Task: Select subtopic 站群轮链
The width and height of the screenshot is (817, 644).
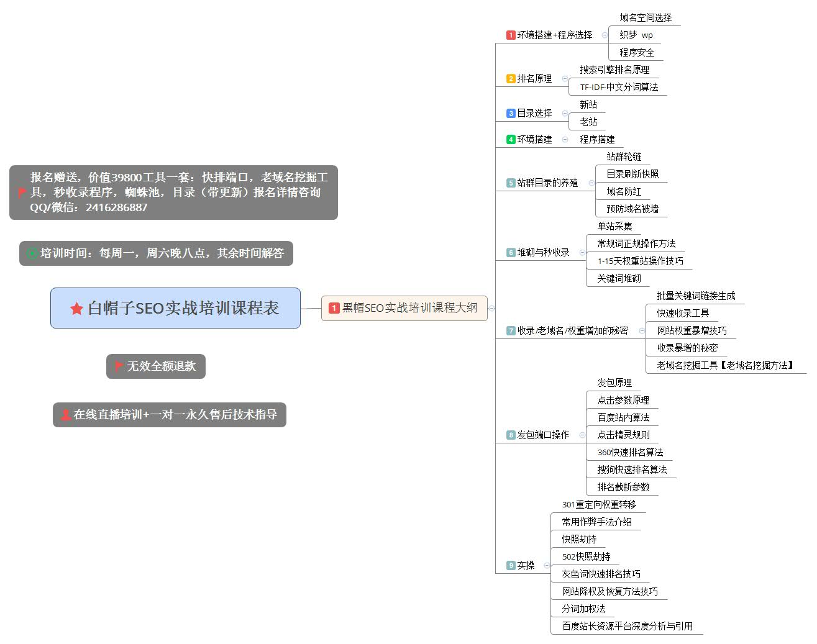Action: (624, 157)
